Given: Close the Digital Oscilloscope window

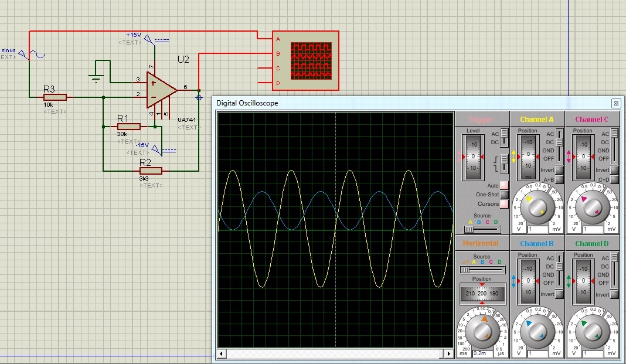Looking at the screenshot, I should click(x=616, y=103).
